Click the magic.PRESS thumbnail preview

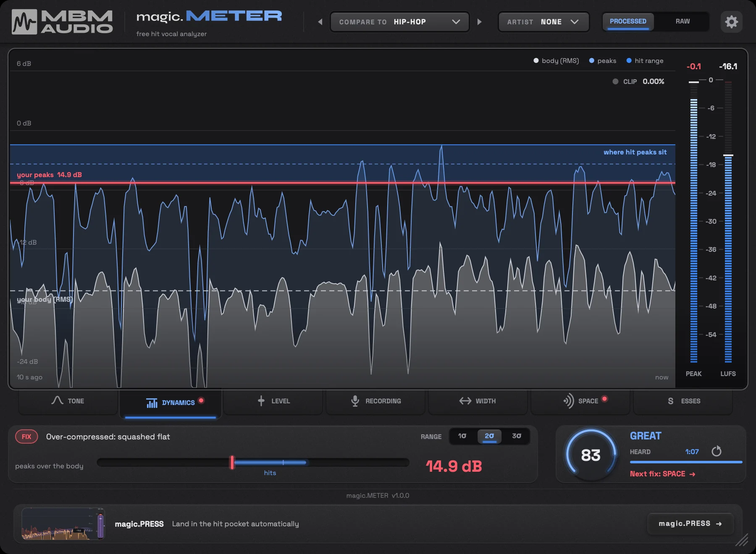tap(63, 524)
